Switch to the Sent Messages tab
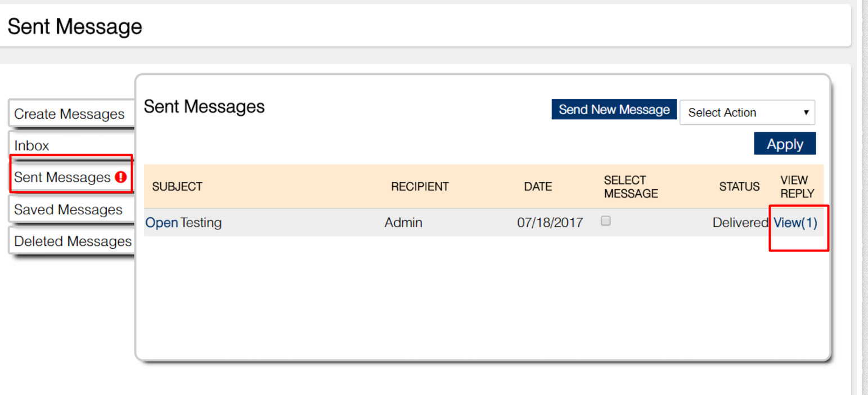The height and width of the screenshot is (395, 868). (62, 177)
